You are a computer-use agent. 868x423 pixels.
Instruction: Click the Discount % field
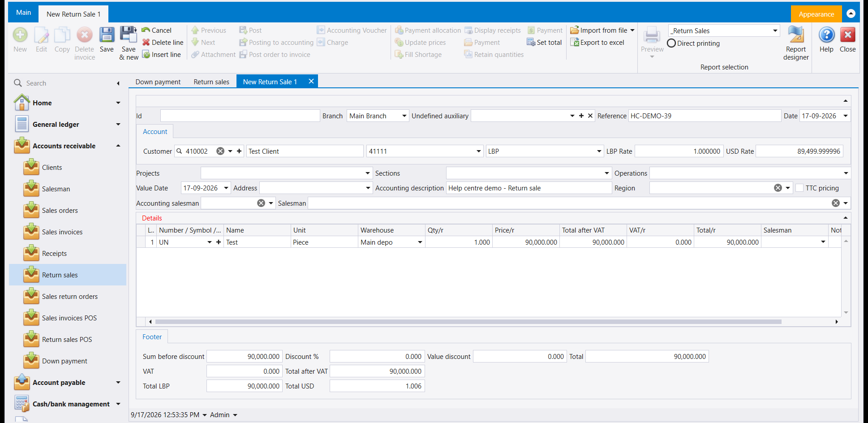tap(377, 357)
